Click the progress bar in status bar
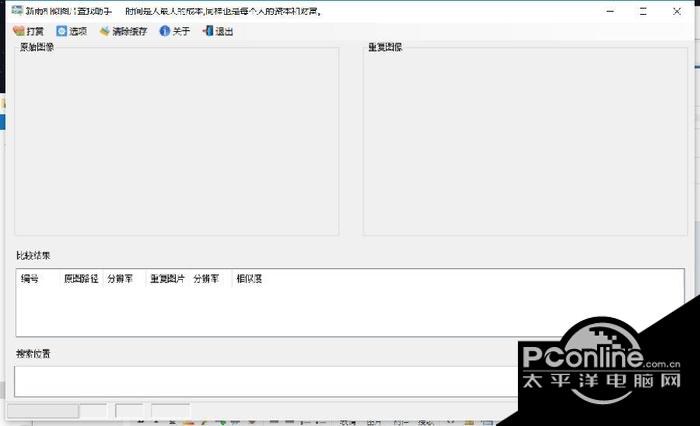 pos(43,411)
